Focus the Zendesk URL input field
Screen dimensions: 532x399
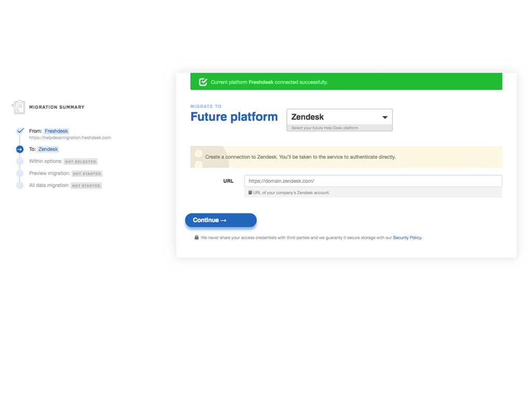373,181
